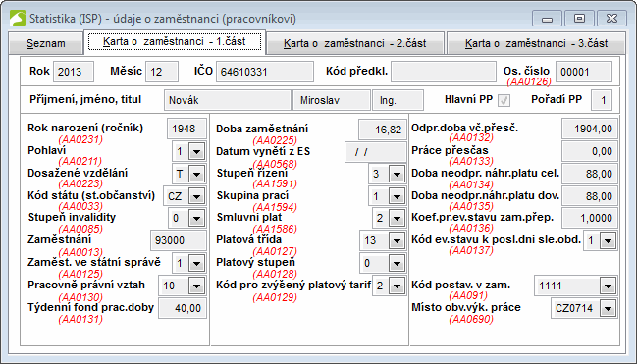The height and width of the screenshot is (364, 637).
Task: Click the label Příjmení, jméno, titul
Action: click(x=85, y=99)
